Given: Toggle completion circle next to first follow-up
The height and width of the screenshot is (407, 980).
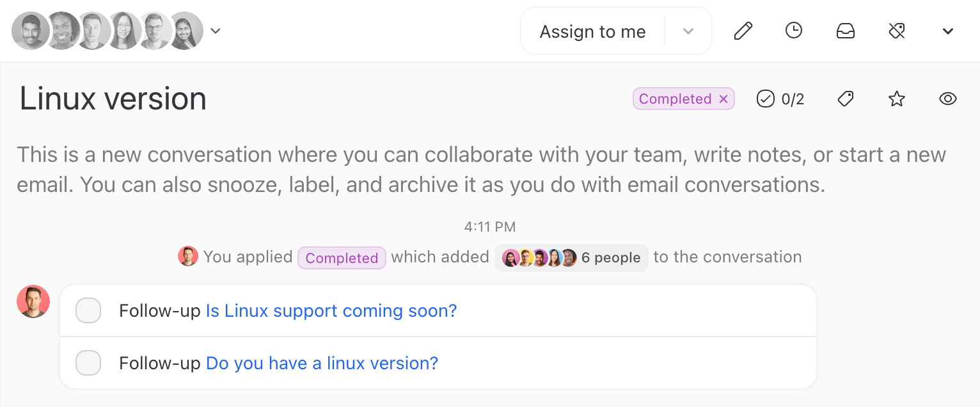Looking at the screenshot, I should 88,310.
